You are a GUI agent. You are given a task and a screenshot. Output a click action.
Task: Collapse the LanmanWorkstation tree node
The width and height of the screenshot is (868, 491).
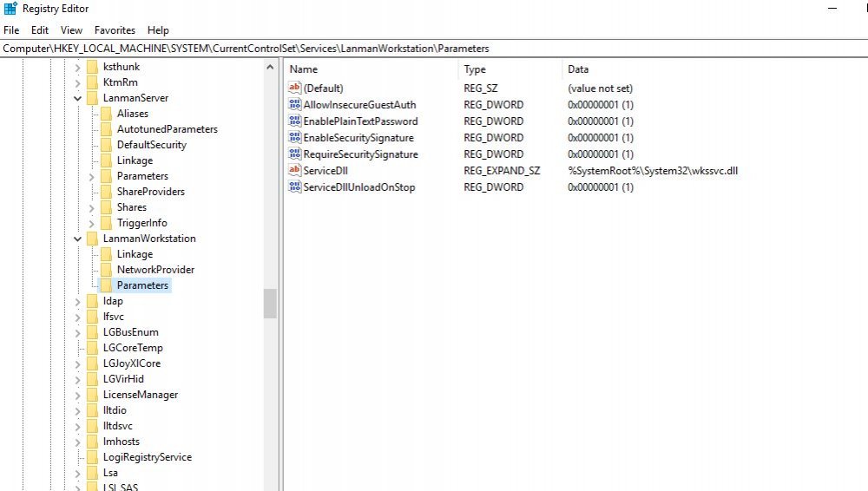77,239
